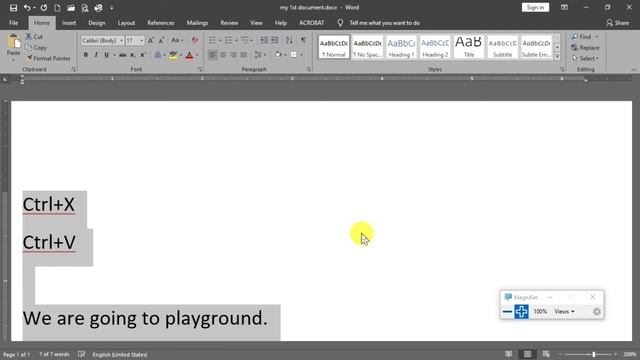640x360 pixels.
Task: Toggle underline formatting
Action: (107, 55)
